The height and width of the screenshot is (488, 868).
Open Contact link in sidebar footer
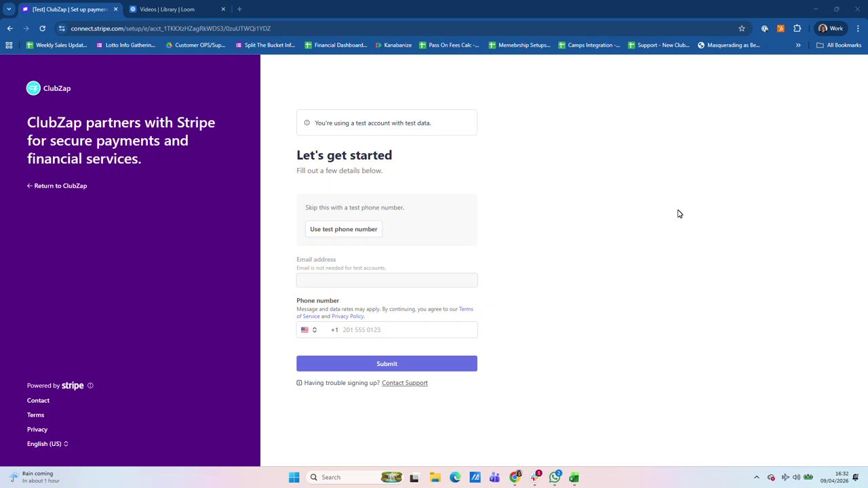point(38,401)
